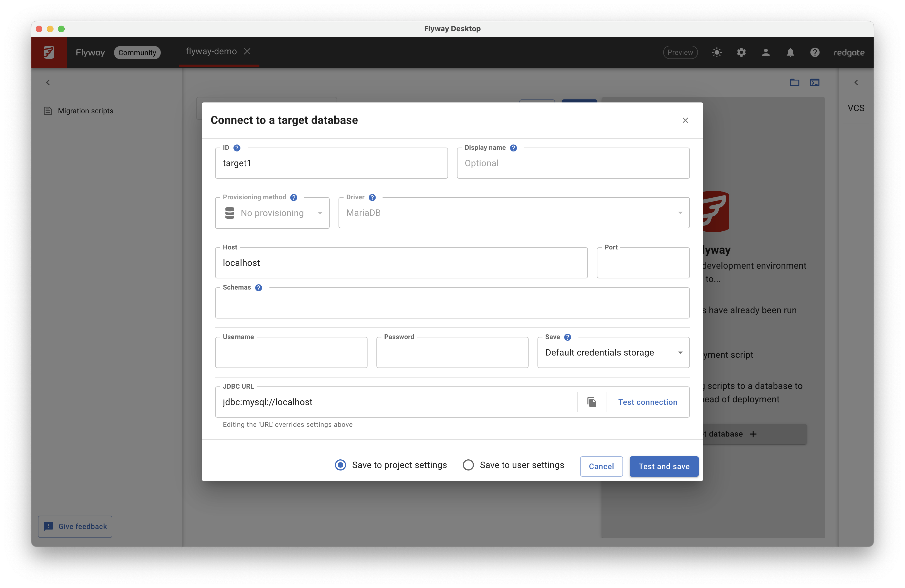Copy the JDBC URL to clipboard
905x588 pixels.
coord(592,402)
